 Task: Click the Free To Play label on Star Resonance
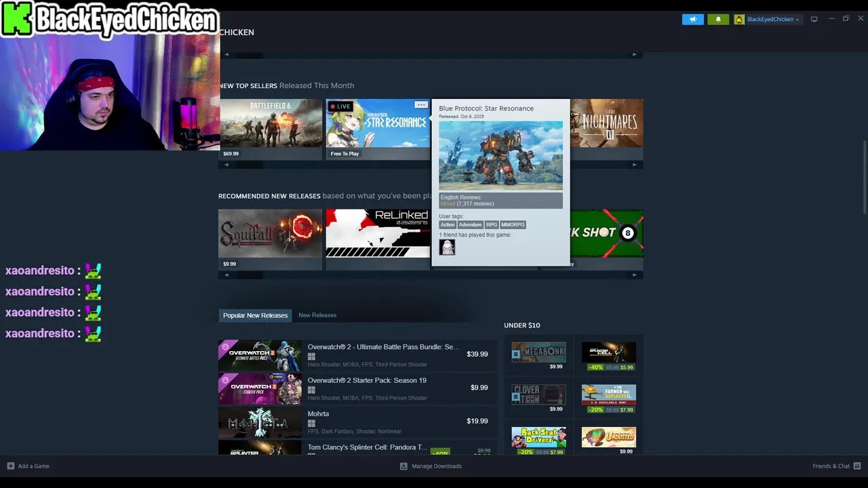pyautogui.click(x=344, y=154)
